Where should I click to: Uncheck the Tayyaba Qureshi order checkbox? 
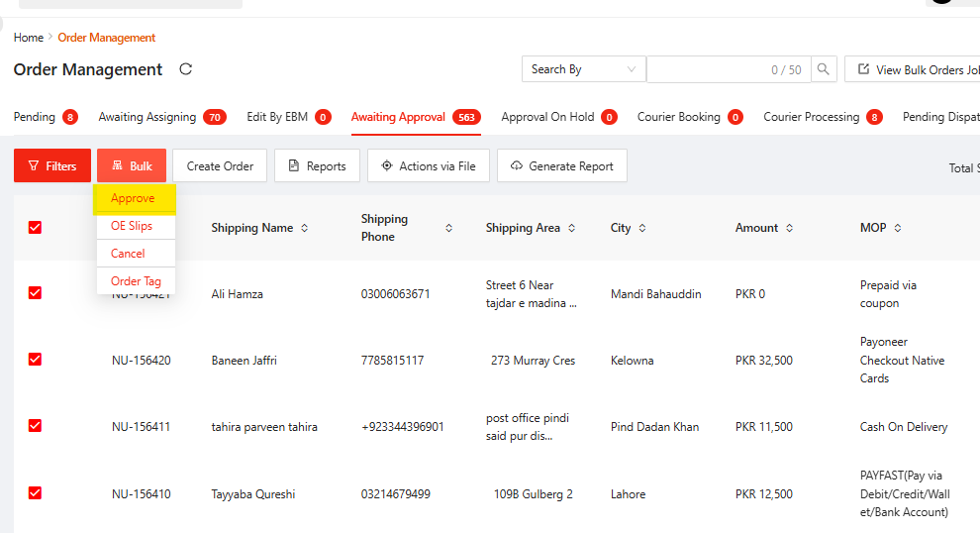(x=36, y=493)
